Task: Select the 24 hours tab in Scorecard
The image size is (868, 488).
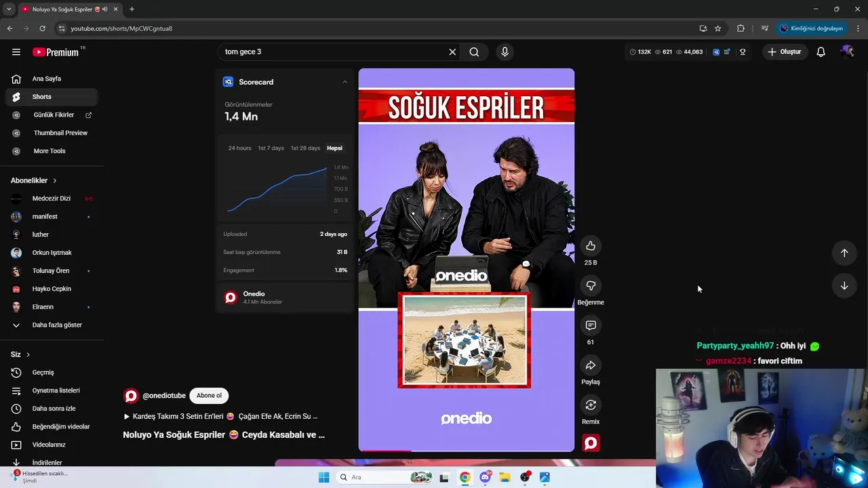Action: click(x=239, y=148)
